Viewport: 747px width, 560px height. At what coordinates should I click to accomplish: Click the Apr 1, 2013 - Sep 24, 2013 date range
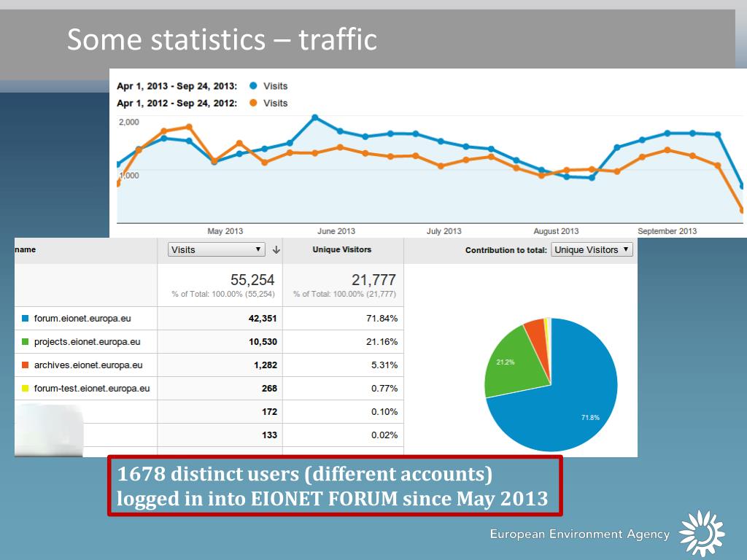(x=177, y=86)
